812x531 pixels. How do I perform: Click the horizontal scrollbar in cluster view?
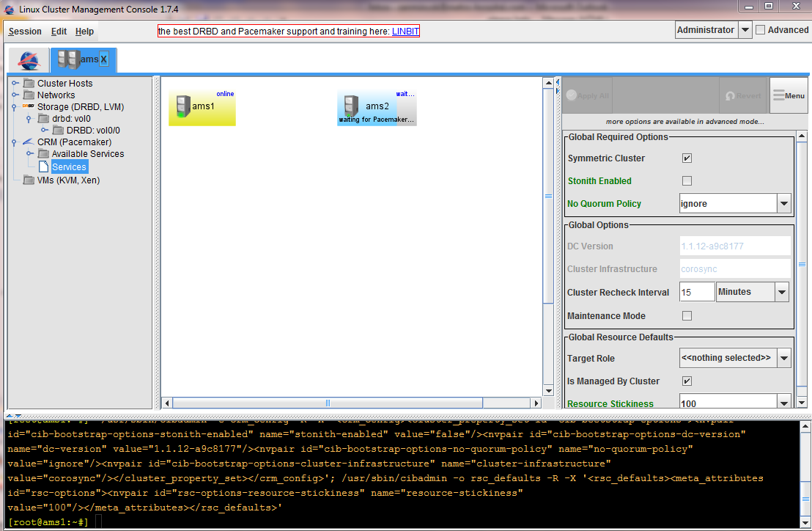tap(328, 403)
